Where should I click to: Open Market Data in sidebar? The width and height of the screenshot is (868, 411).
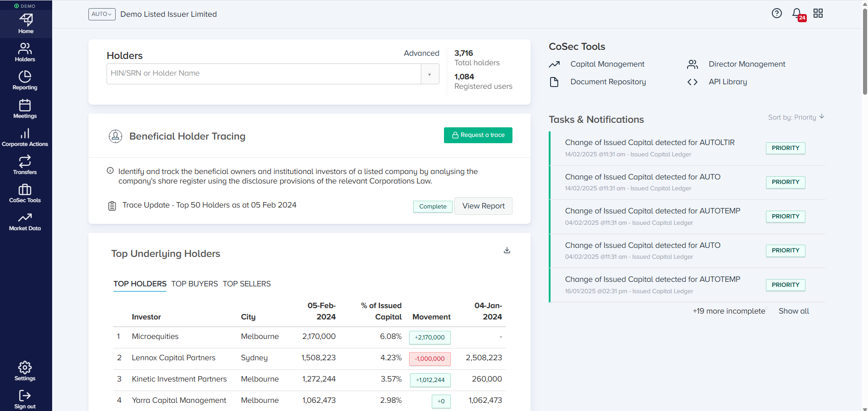(x=25, y=222)
